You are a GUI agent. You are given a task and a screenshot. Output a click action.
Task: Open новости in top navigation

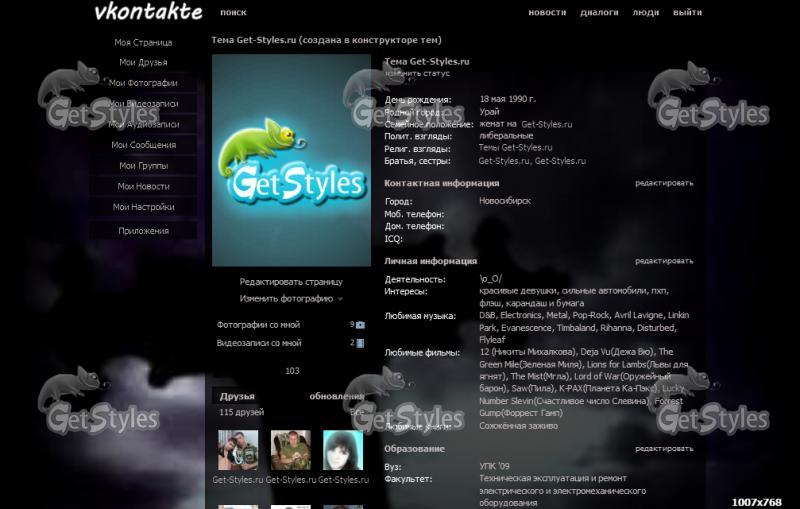[547, 12]
